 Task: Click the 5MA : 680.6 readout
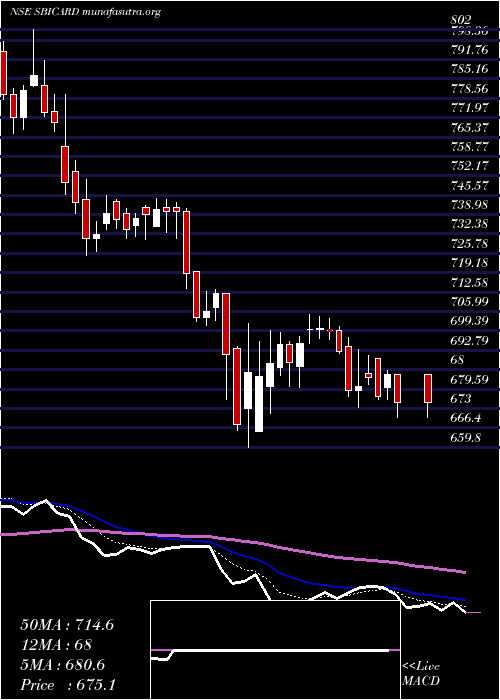click(62, 665)
